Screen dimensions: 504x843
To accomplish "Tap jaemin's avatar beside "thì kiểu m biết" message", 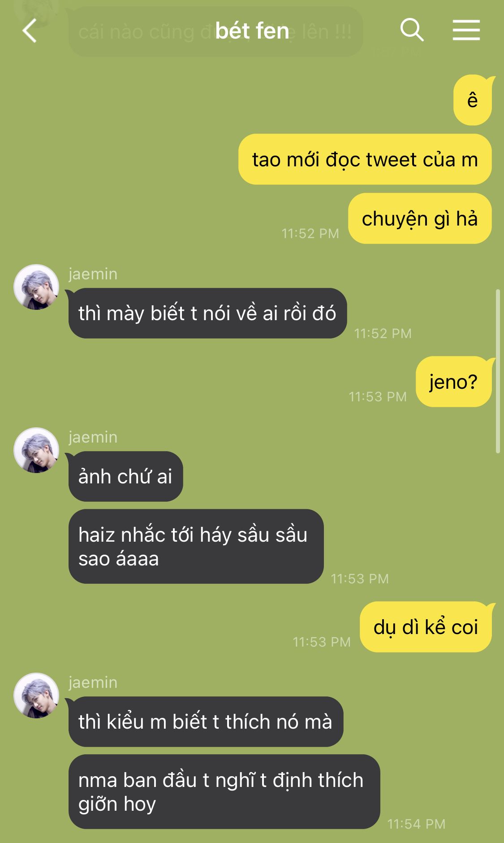I will [x=36, y=695].
